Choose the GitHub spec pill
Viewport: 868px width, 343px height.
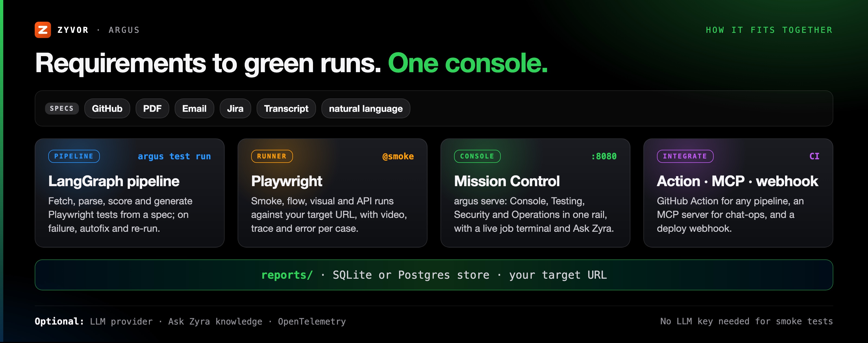click(x=107, y=109)
